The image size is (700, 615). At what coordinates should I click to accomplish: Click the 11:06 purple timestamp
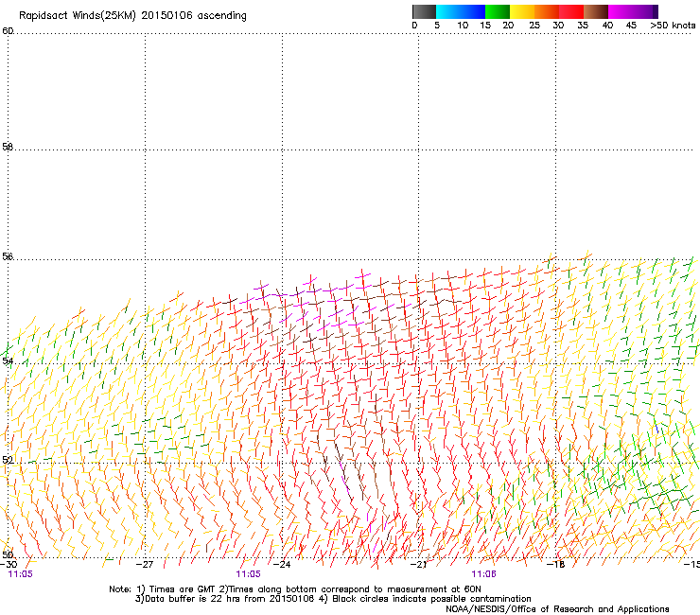(484, 574)
